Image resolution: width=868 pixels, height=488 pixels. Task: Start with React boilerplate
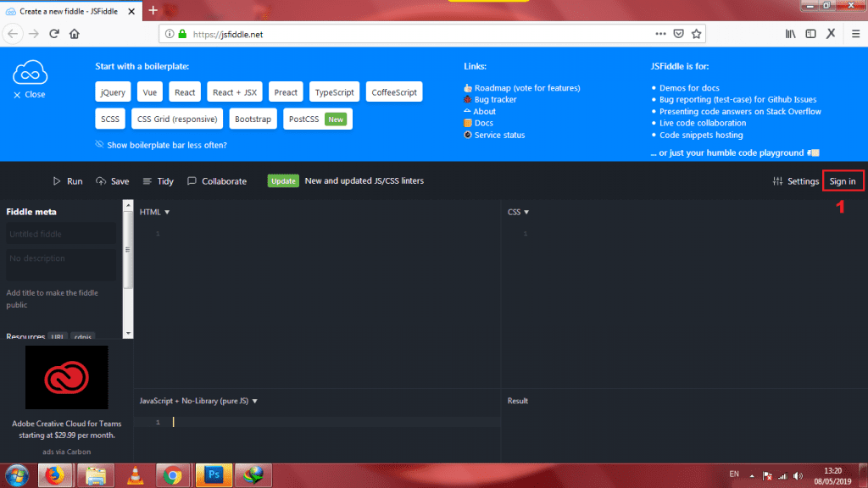point(185,91)
